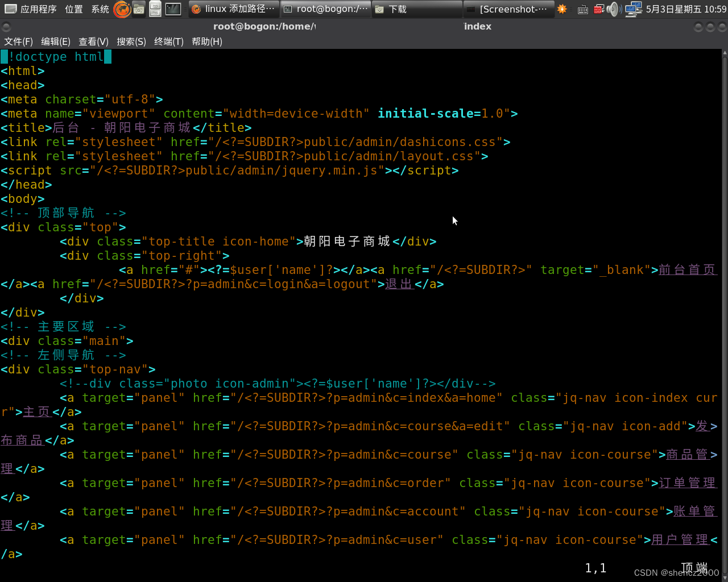Image resolution: width=728 pixels, height=582 pixels.
Task: Open the 查看(V) menu in the terminal
Action: (x=93, y=41)
